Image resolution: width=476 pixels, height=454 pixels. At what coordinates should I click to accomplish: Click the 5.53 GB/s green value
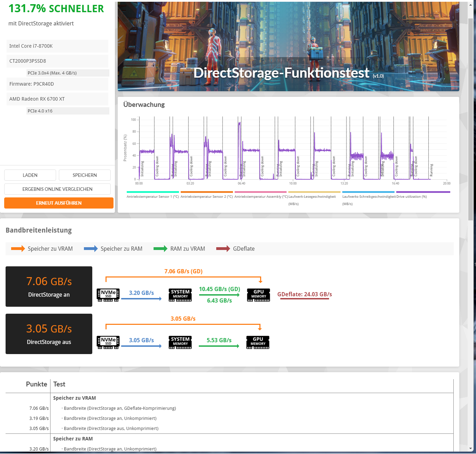coord(219,340)
